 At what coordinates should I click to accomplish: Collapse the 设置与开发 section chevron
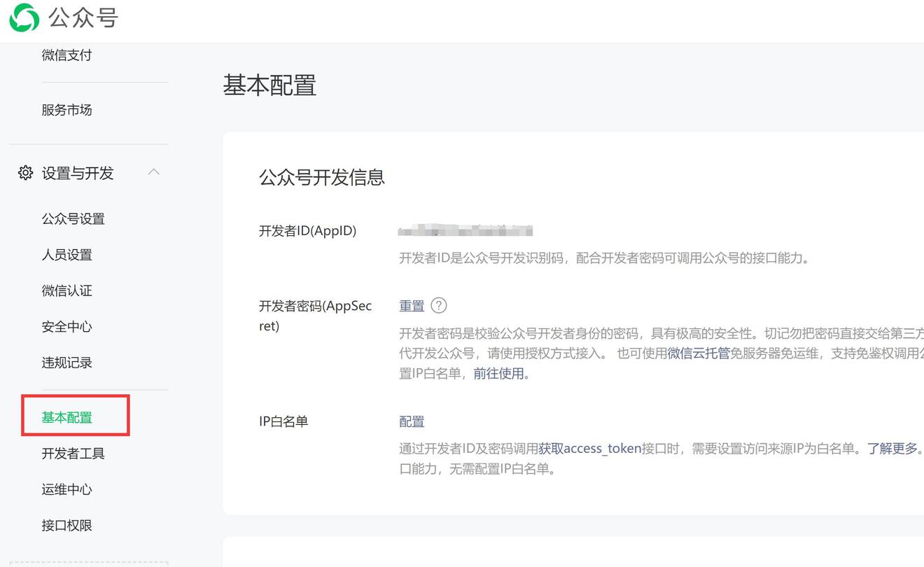154,172
